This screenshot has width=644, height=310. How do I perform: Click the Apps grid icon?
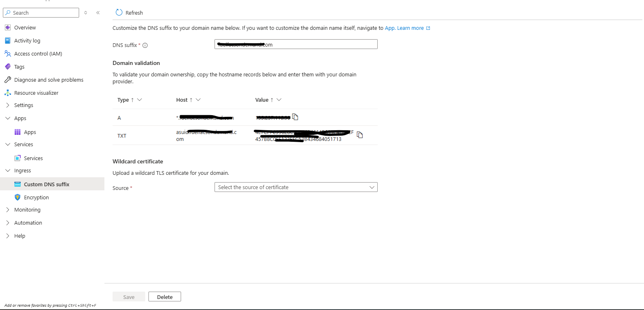[x=18, y=132]
